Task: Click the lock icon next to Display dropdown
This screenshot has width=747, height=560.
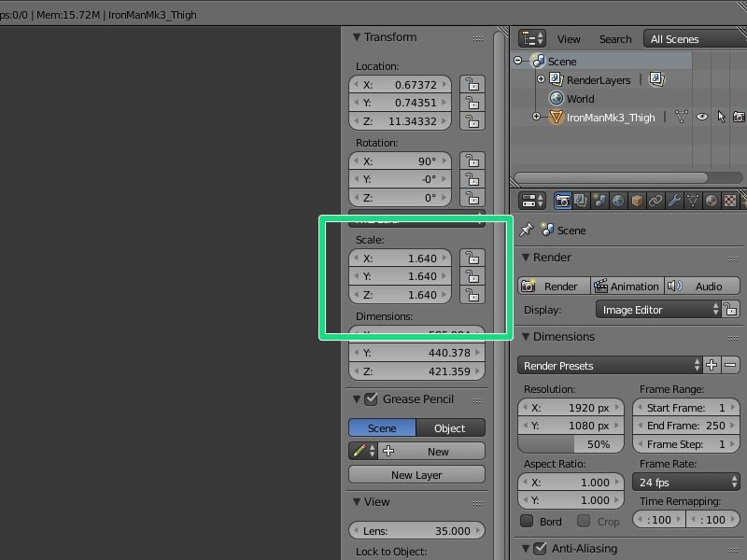Action: [x=731, y=310]
